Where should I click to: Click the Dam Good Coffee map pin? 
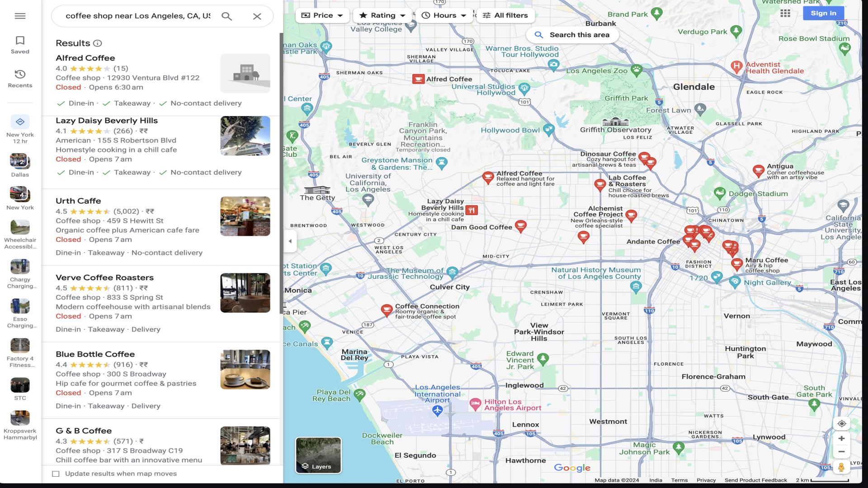pos(521,226)
